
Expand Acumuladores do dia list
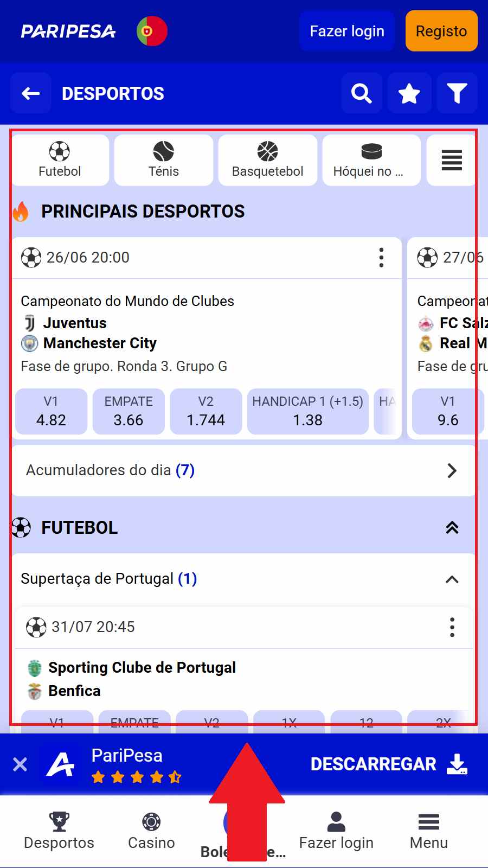[x=452, y=470]
